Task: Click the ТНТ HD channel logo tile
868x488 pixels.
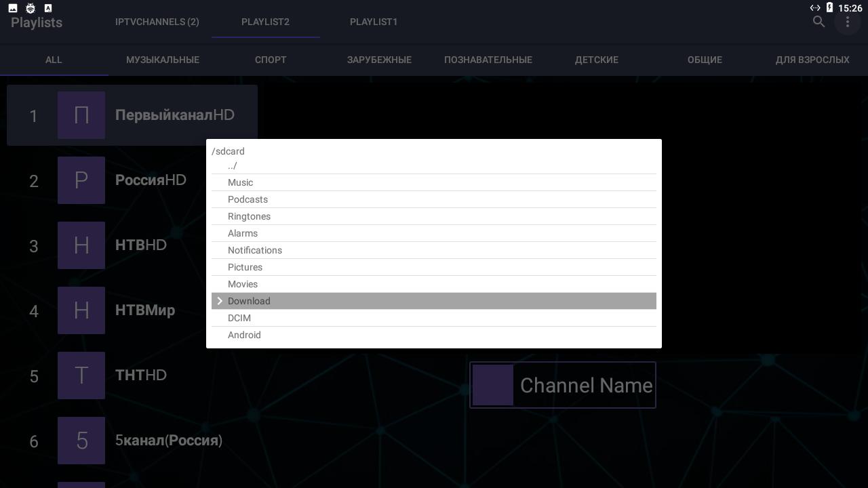Action: coord(81,375)
